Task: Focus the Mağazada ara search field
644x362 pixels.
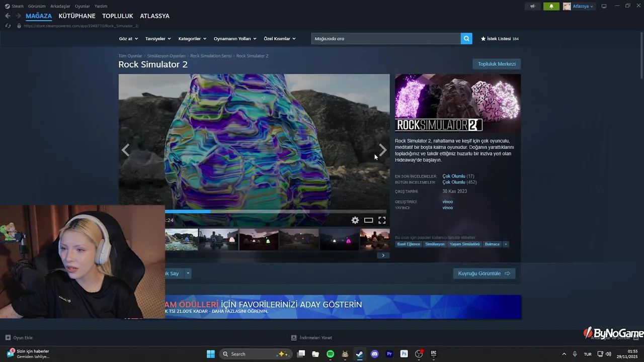Action: [x=386, y=38]
